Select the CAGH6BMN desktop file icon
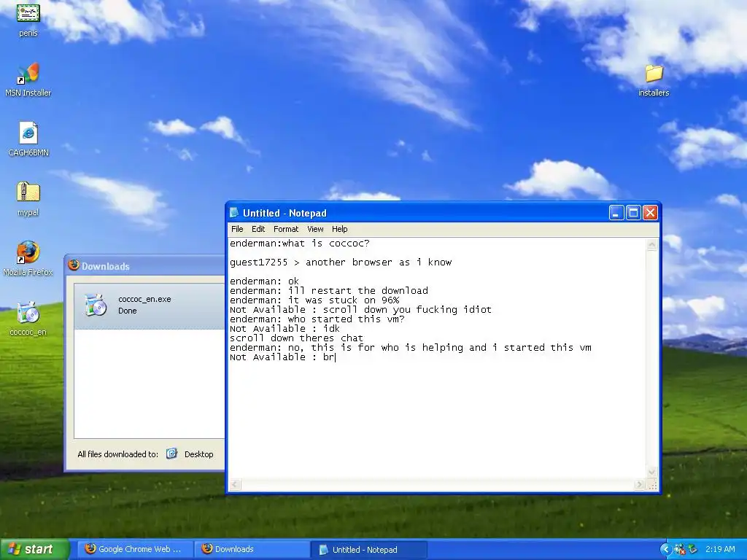This screenshot has width=747, height=560. click(28, 139)
